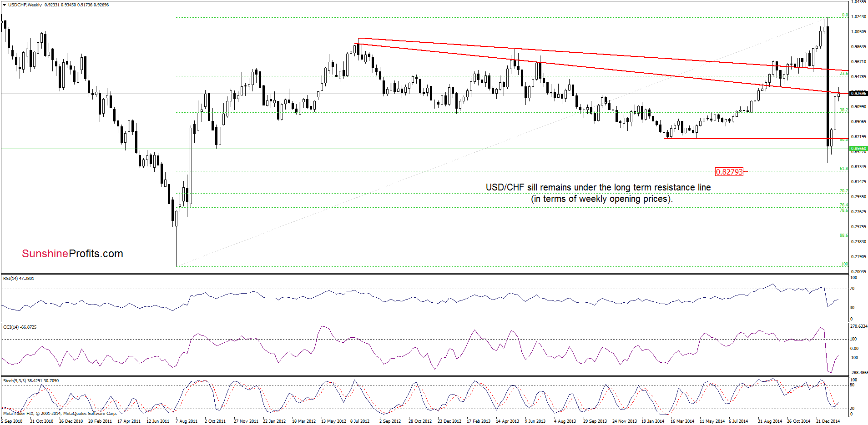Click the 70.7 Fibonacci level label
This screenshot has height=425, width=868.
click(844, 191)
